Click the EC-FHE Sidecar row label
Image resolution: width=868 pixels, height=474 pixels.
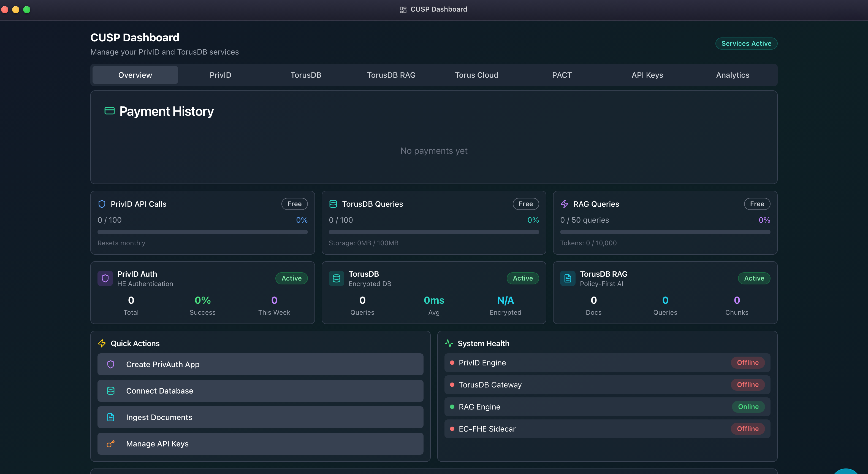pyautogui.click(x=487, y=429)
